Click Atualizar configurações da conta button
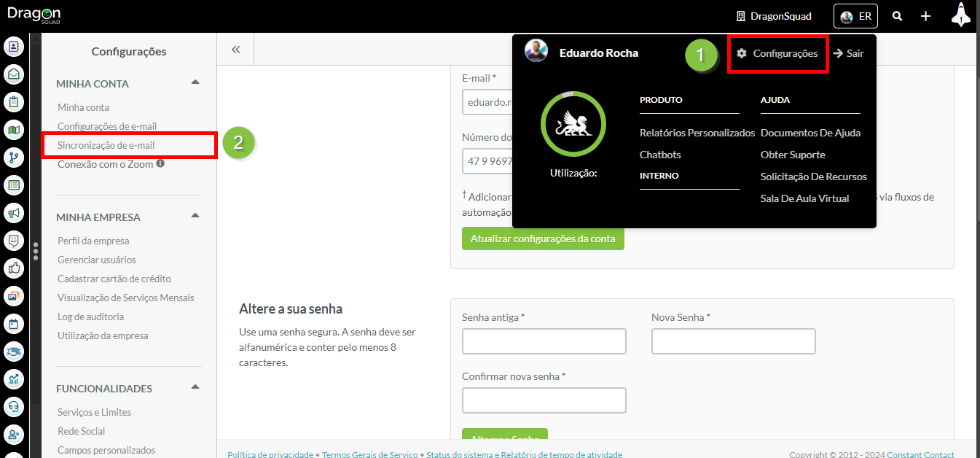The height and width of the screenshot is (458, 980). click(543, 238)
